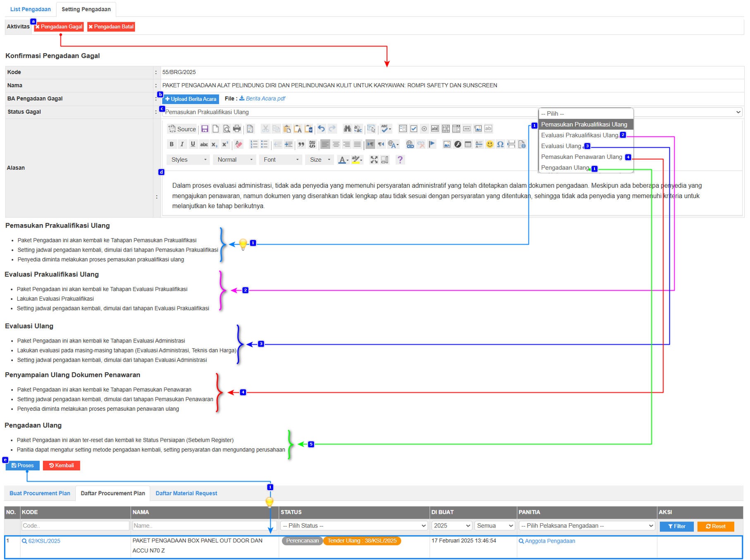Switch to the List Pengadaan tab
Image resolution: width=750 pixels, height=560 pixels.
(31, 9)
